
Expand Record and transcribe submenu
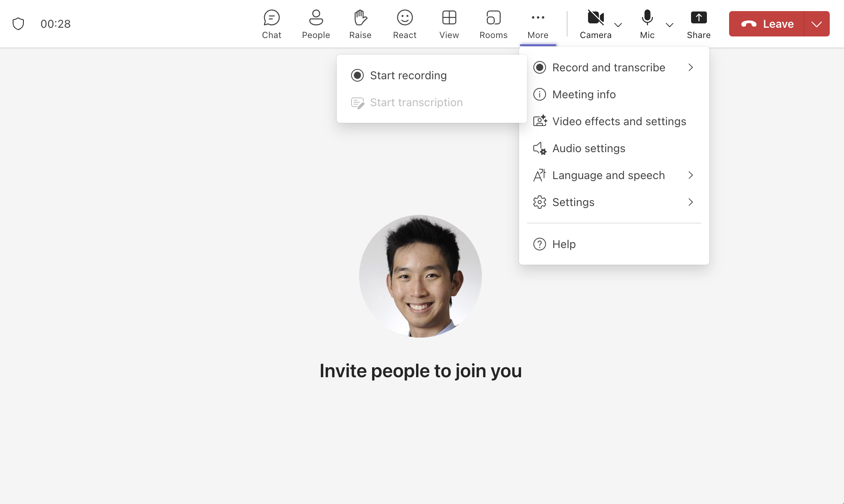pos(609,67)
